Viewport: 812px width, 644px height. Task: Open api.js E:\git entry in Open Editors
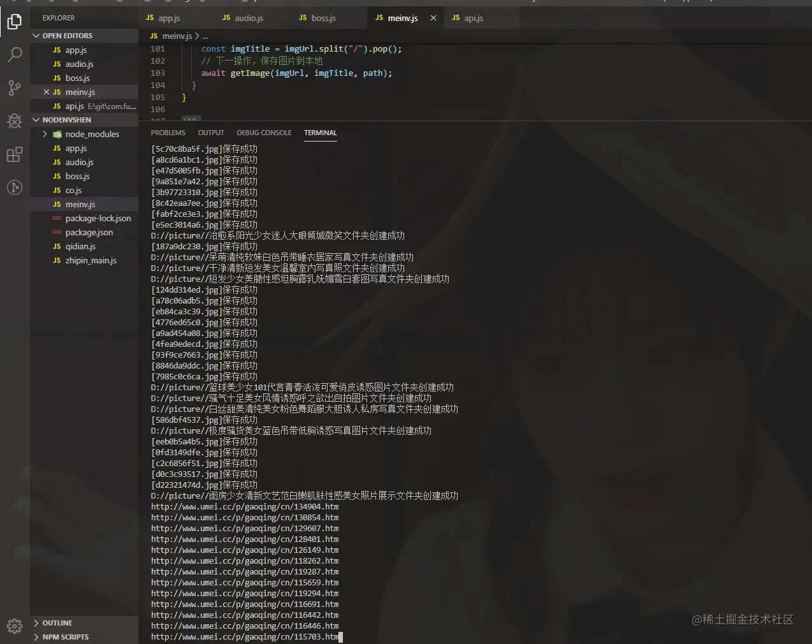(84, 106)
